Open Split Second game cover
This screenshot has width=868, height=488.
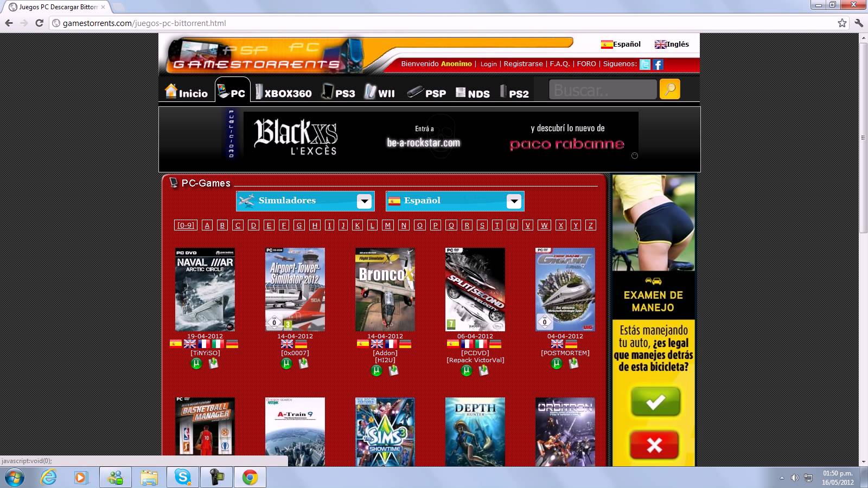(x=475, y=290)
